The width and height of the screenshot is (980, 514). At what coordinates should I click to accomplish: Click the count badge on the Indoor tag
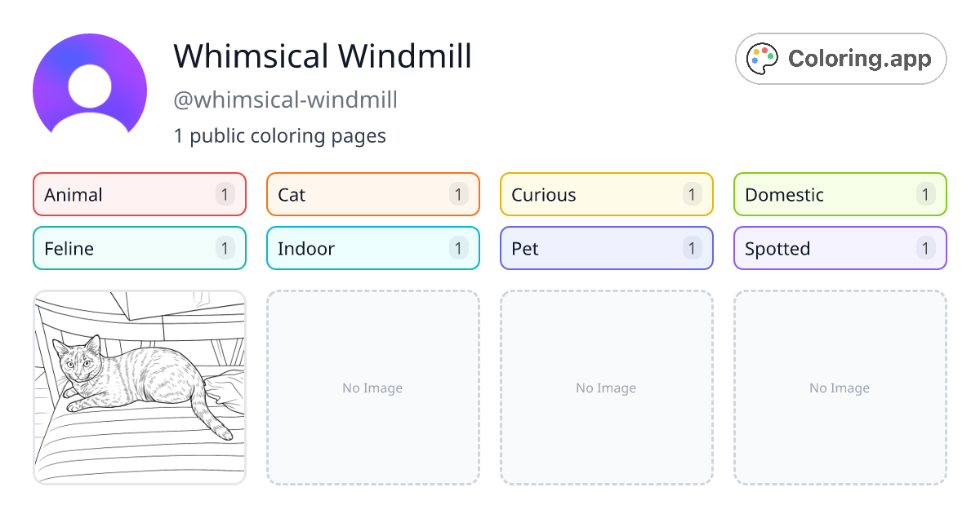point(458,248)
